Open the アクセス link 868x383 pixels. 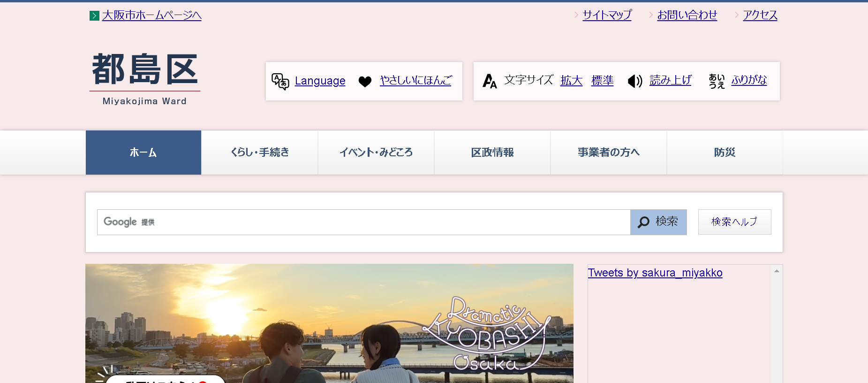tap(760, 15)
